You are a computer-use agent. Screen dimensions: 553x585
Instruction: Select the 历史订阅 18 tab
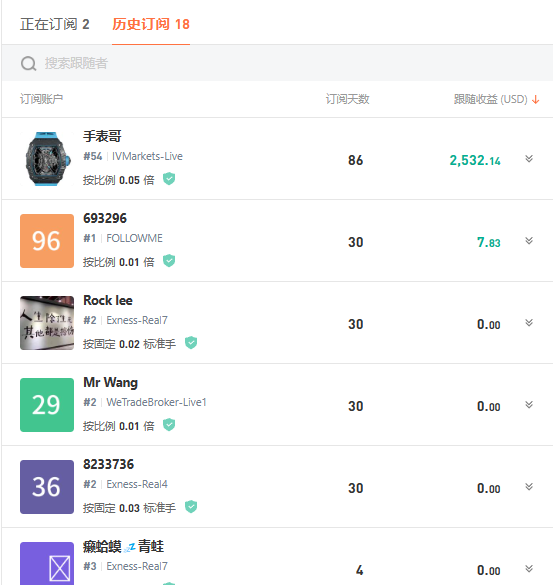[151, 24]
